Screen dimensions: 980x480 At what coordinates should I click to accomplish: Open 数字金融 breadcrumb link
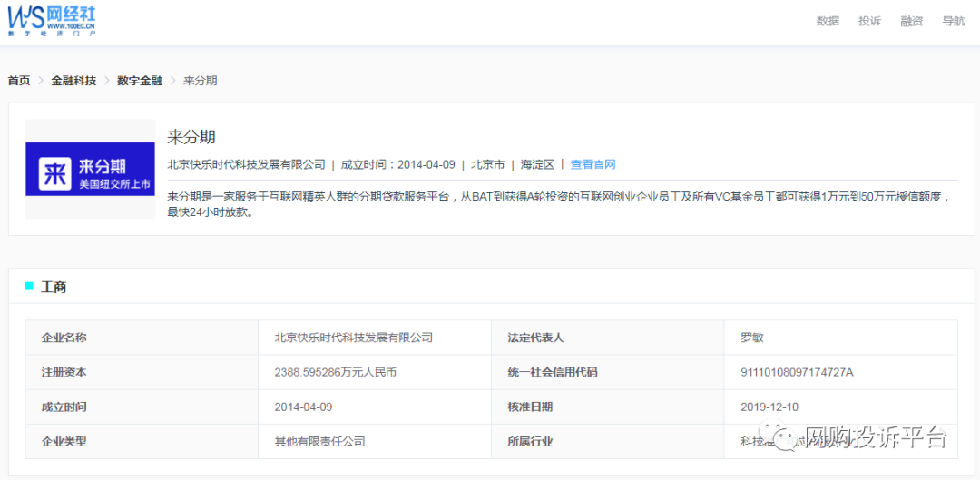[140, 81]
